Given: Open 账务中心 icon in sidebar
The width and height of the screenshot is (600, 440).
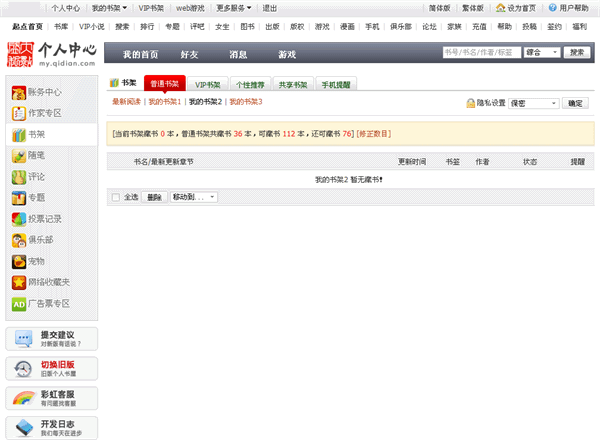Looking at the screenshot, I should click(x=19, y=92).
